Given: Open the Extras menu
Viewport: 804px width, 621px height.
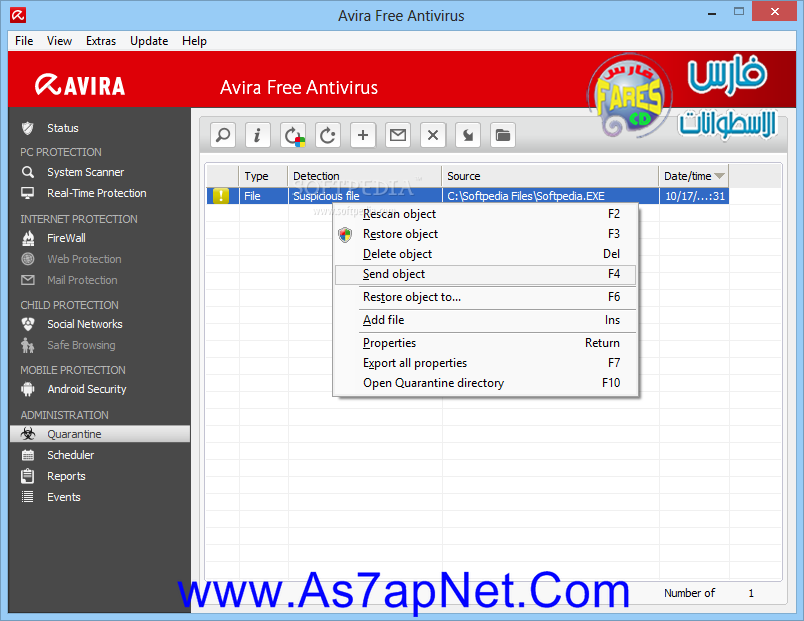Looking at the screenshot, I should click(x=101, y=41).
